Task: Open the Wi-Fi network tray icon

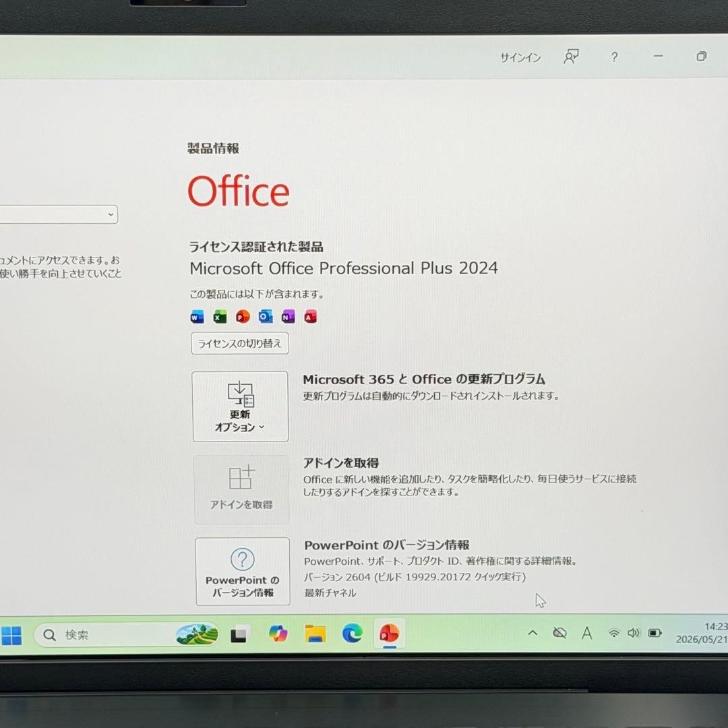Action: click(x=613, y=633)
